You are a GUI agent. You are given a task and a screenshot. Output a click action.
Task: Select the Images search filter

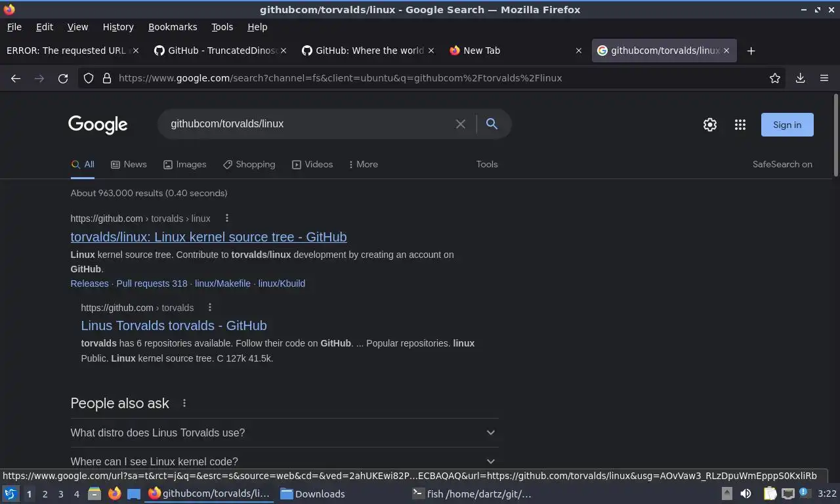(184, 164)
